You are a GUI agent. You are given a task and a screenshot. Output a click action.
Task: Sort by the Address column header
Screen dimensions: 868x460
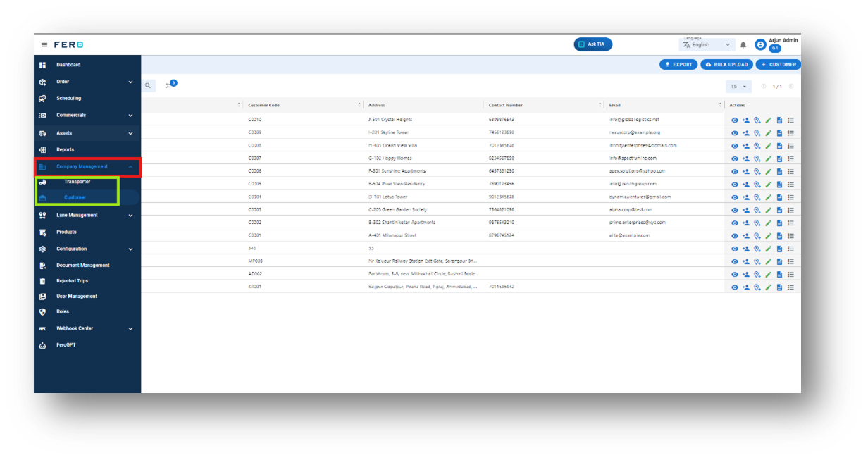point(377,105)
